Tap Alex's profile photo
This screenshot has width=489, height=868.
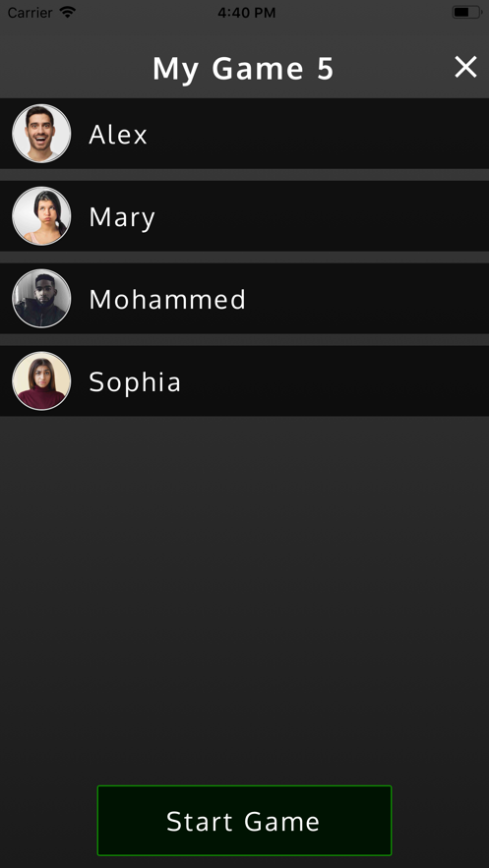click(41, 134)
